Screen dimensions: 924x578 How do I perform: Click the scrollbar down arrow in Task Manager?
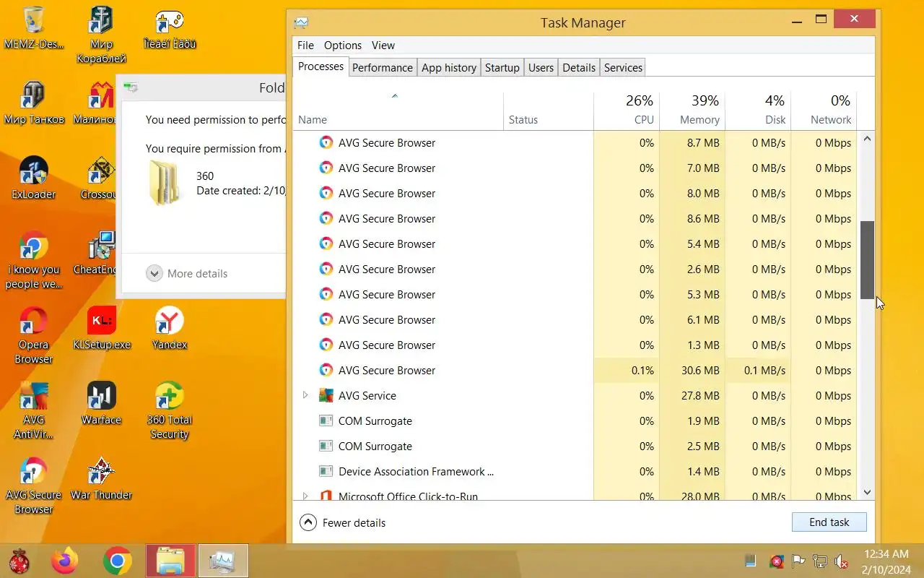coord(868,493)
